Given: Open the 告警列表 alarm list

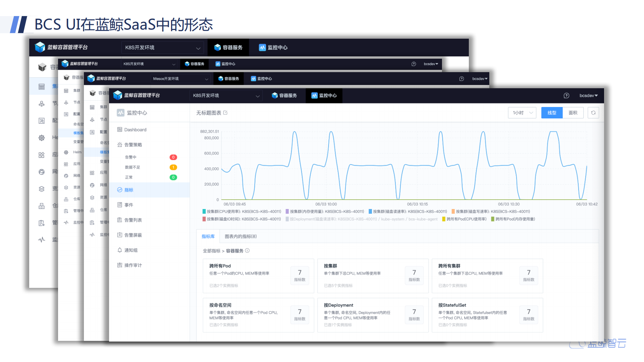Looking at the screenshot, I should (133, 220).
